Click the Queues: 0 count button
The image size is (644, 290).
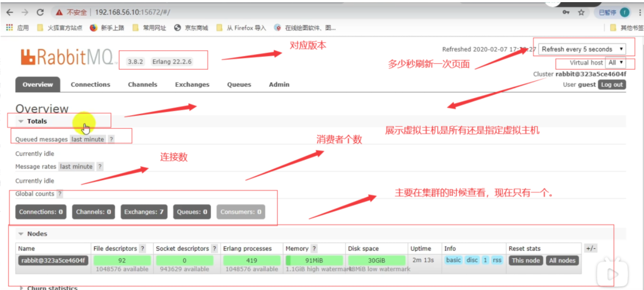[x=192, y=212]
